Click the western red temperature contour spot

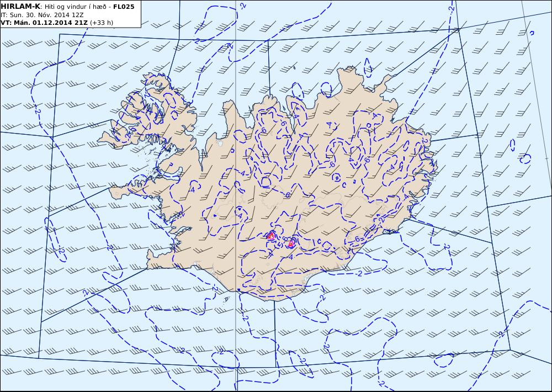click(x=271, y=236)
